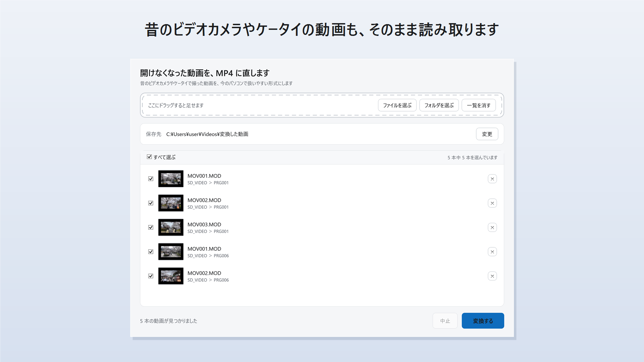644x362 pixels.
Task: Change save destination with 変更 button
Action: pos(487,134)
